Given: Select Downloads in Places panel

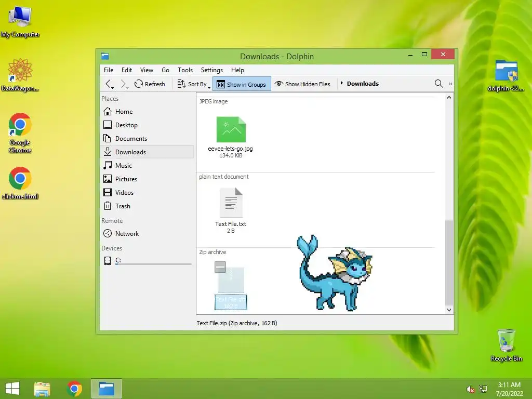Looking at the screenshot, I should pyautogui.click(x=147, y=152).
